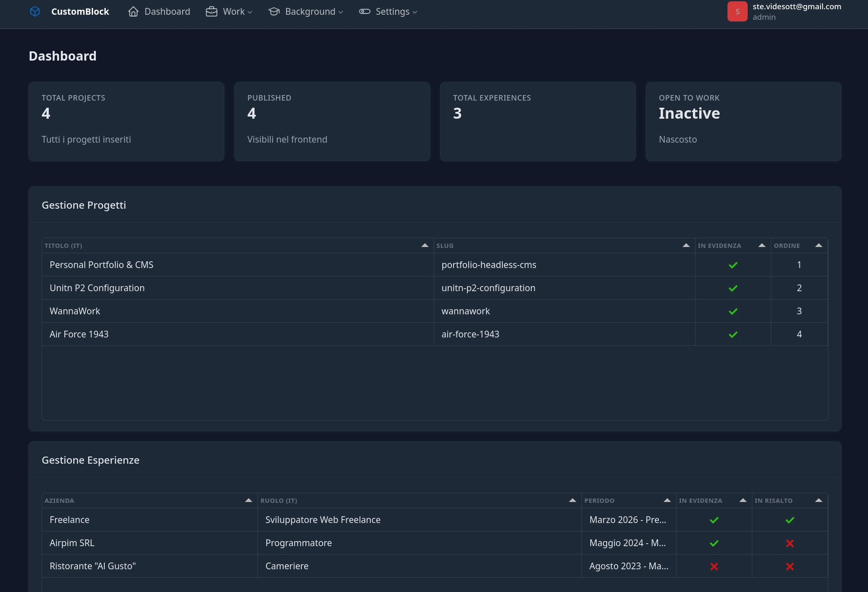Screen dimensions: 868x592
Task: Sort projects by In Evidenza arrow
Action: click(762, 245)
